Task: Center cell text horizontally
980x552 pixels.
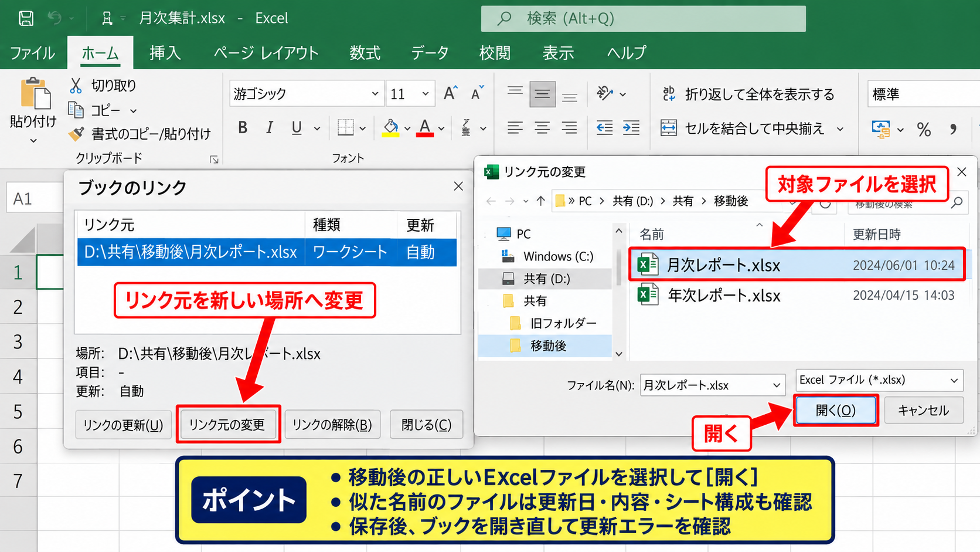Action: pyautogui.click(x=542, y=127)
